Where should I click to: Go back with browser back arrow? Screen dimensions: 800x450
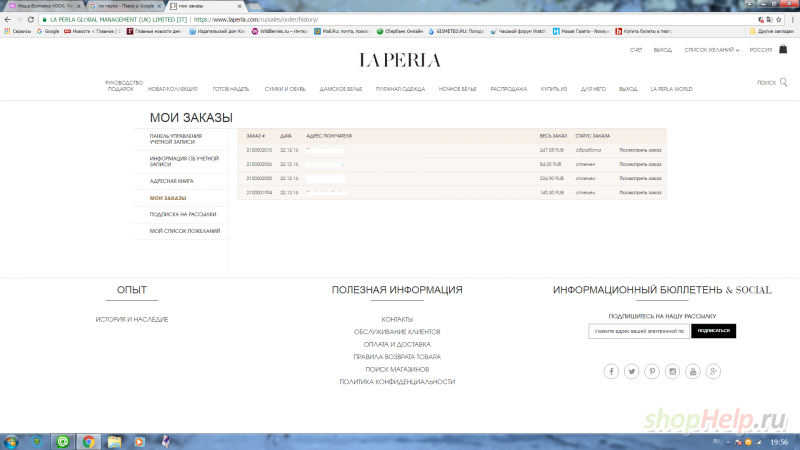[7, 19]
